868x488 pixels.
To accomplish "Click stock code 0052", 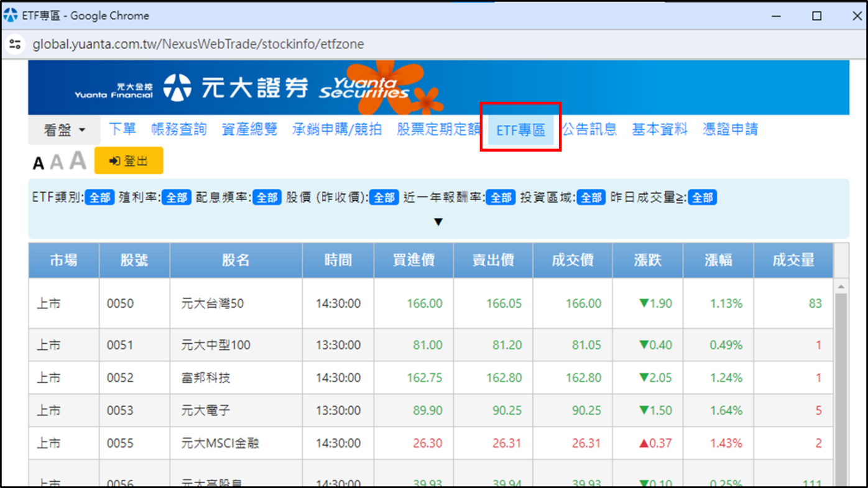I will coord(121,378).
